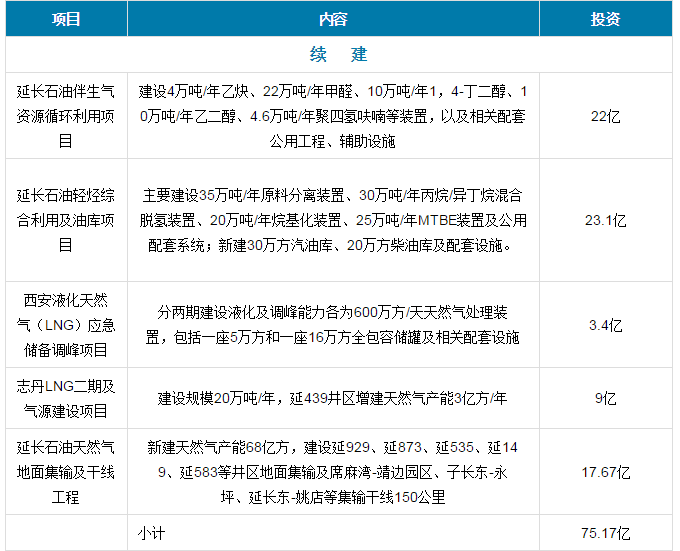Click the 内容 column header
This screenshot has height=551, width=680.
pyautogui.click(x=333, y=19)
